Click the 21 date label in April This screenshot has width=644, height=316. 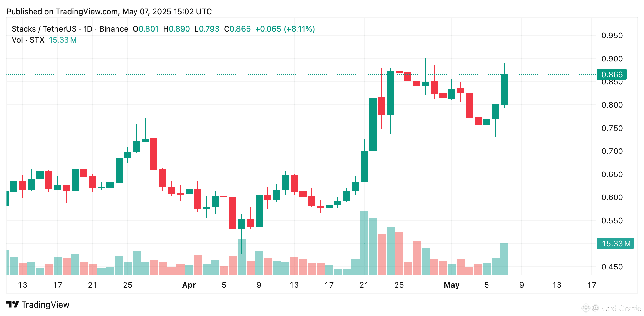(x=364, y=285)
